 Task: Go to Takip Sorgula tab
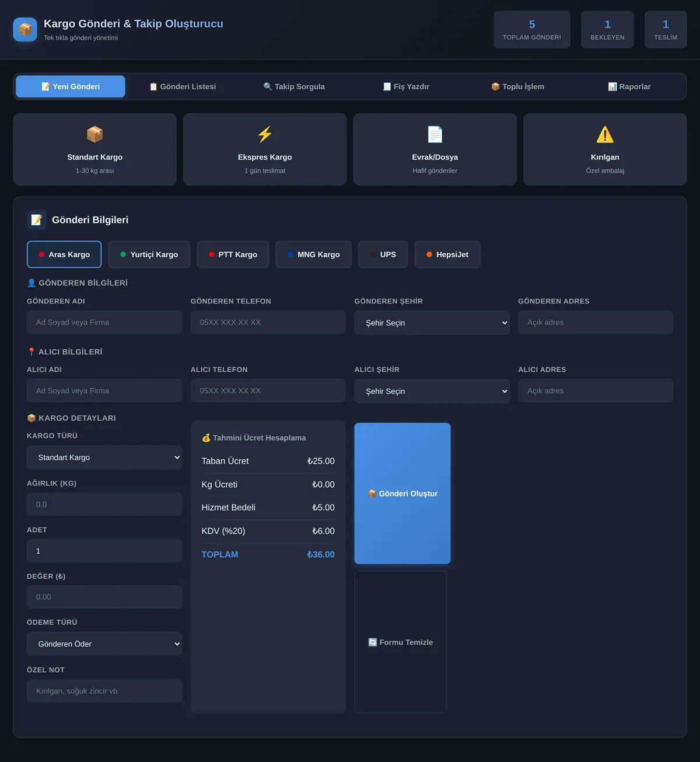click(x=294, y=86)
